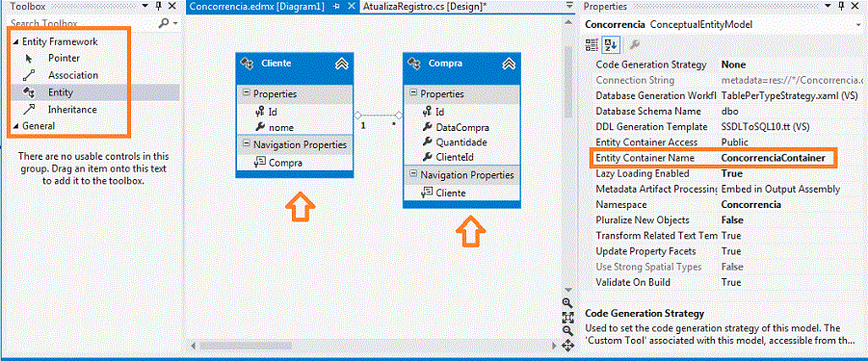Collapse Navigation Properties section of Cliente entity
Screen dimensions: 868x361
tap(246, 144)
